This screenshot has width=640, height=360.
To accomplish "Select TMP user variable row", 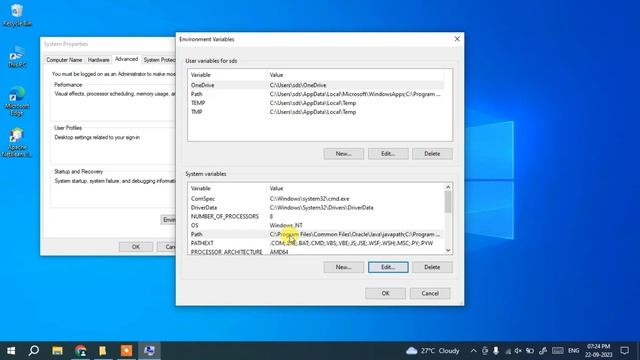I will [316, 112].
